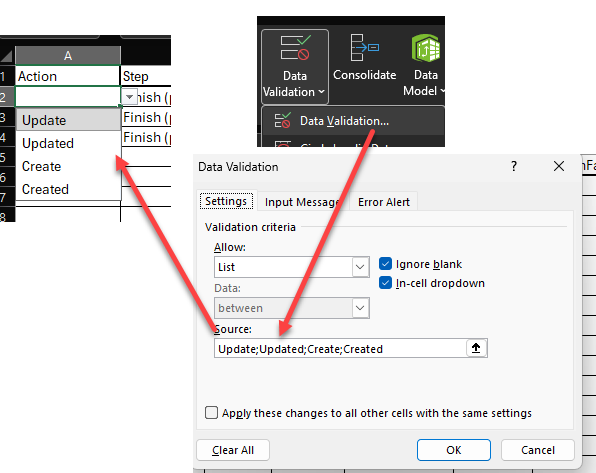Toggle the Ignore blank checkbox

385,264
